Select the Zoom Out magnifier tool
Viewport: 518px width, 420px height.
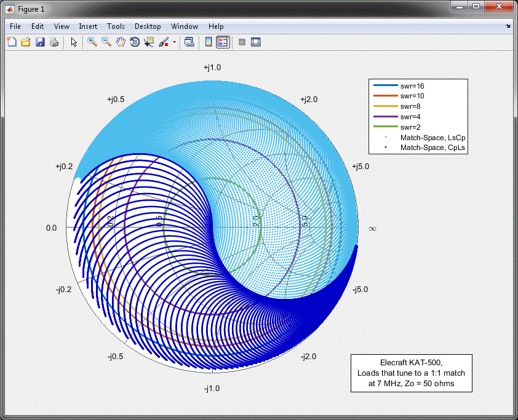coord(106,42)
